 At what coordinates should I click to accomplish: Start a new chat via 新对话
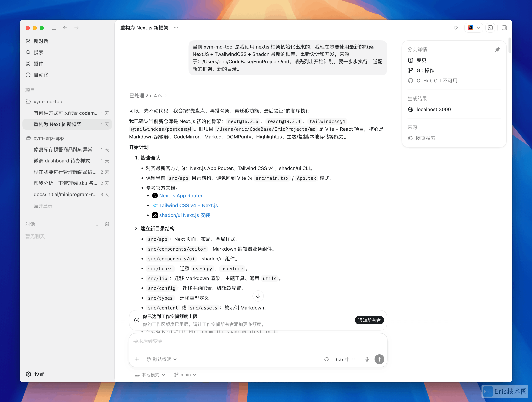(x=67, y=41)
